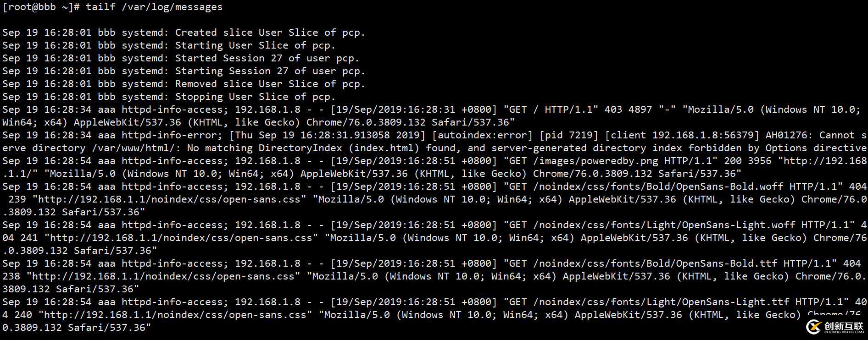Viewport: 868px width, 340px height.
Task: Select the 'Starting User Slice of pcp' line
Action: click(x=169, y=45)
